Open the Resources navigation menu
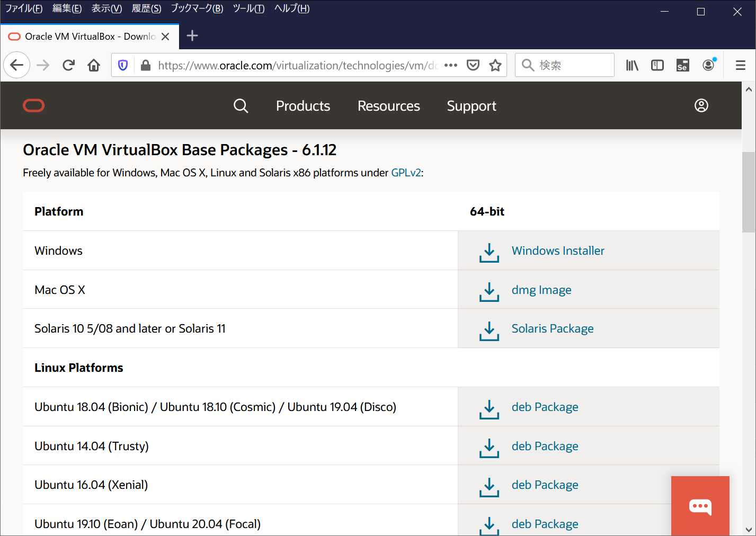 tap(389, 106)
